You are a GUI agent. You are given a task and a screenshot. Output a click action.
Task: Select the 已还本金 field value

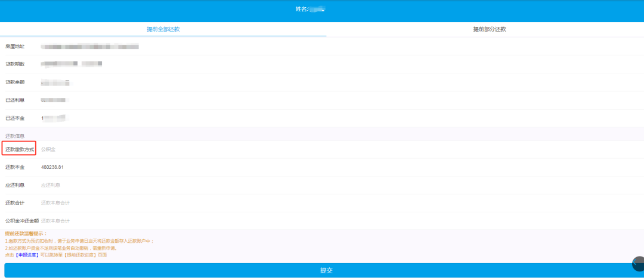pos(55,118)
